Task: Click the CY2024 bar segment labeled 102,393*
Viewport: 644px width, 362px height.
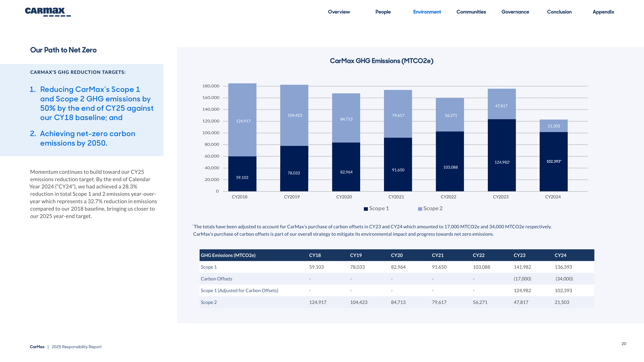Action: coord(554,162)
